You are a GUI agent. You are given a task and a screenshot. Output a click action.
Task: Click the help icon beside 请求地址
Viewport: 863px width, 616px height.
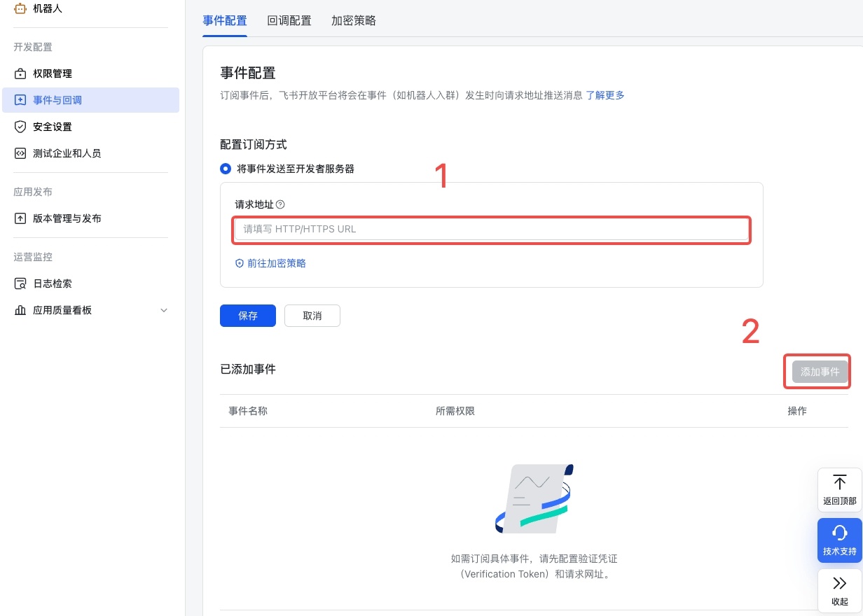point(280,204)
